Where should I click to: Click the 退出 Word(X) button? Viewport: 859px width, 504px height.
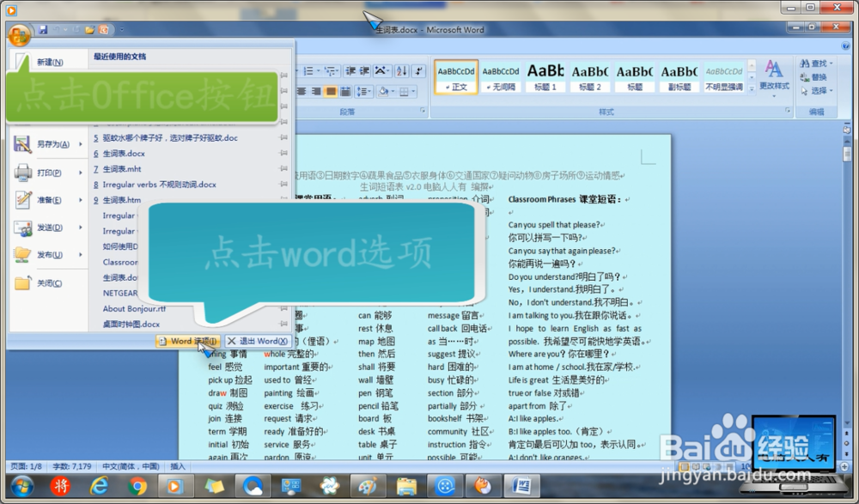[258, 342]
